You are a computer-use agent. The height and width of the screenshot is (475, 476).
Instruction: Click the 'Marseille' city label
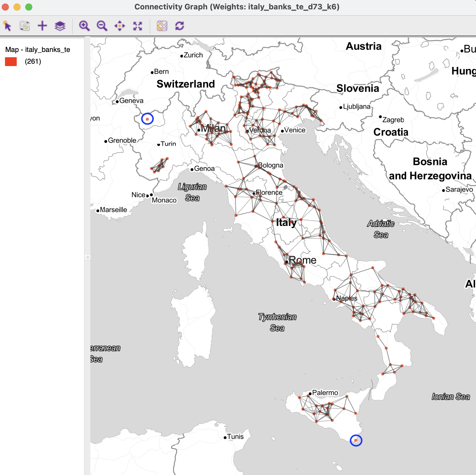point(114,210)
